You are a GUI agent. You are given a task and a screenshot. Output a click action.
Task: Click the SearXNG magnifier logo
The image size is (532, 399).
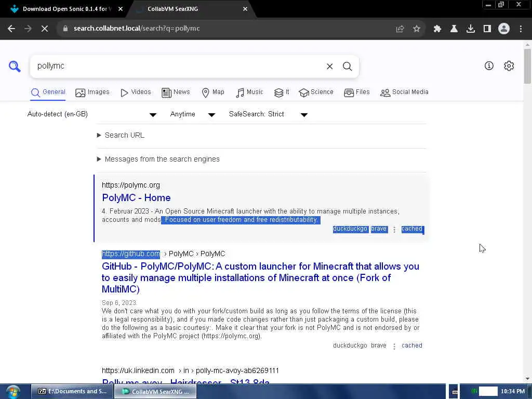pyautogui.click(x=15, y=66)
